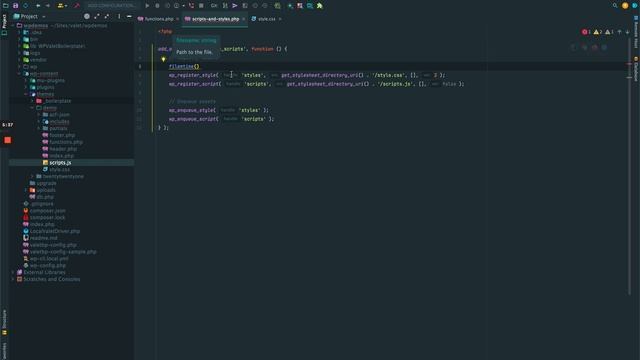Click the Save All disk icon
The image size is (640, 360).
tap(16, 6)
